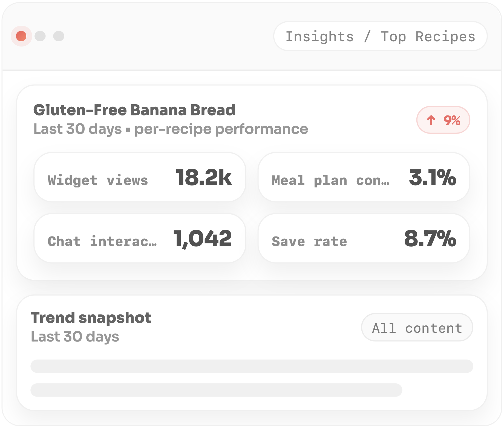Image resolution: width=504 pixels, height=428 pixels.
Task: Click the rightmost gray window dot
Action: point(58,36)
